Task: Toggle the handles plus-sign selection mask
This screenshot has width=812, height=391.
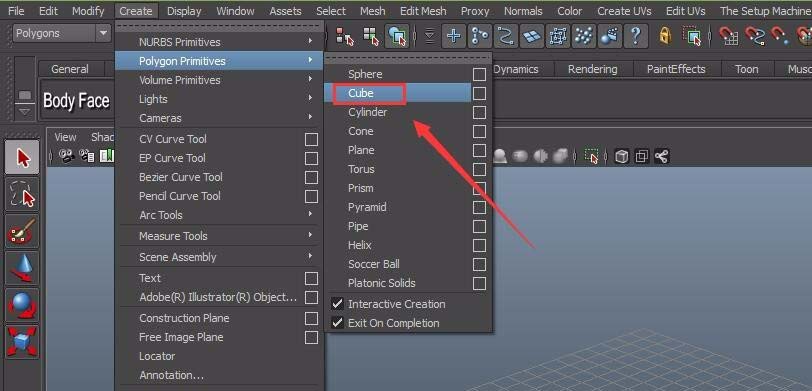Action: (x=454, y=36)
